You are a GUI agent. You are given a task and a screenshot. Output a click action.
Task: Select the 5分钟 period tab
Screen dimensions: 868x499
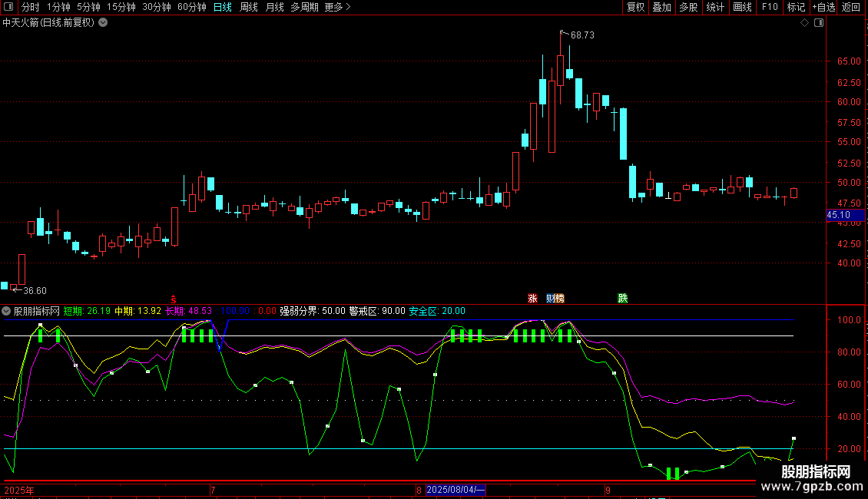click(x=88, y=8)
